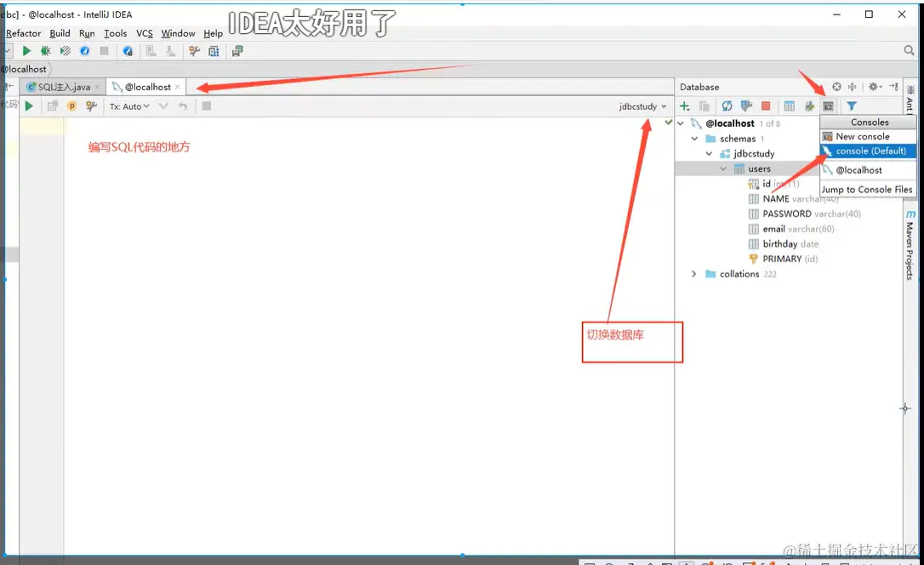
Task: Click the Debug bug icon in main toolbar
Action: click(45, 51)
